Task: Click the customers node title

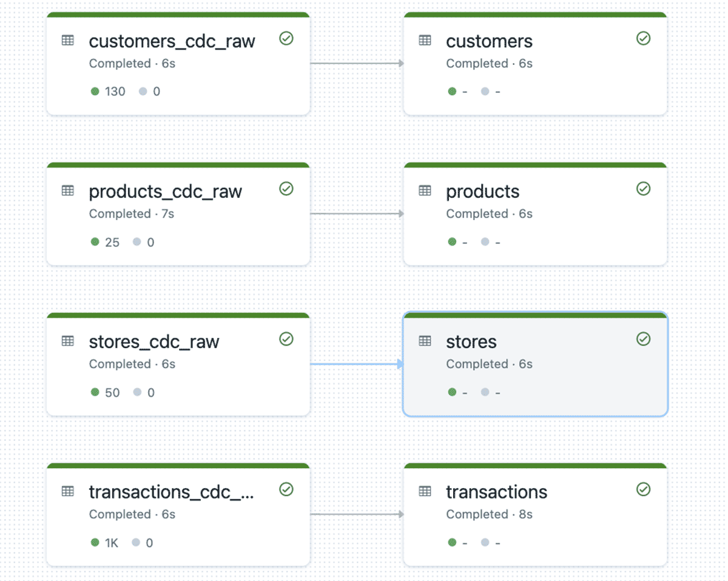Action: coord(489,41)
